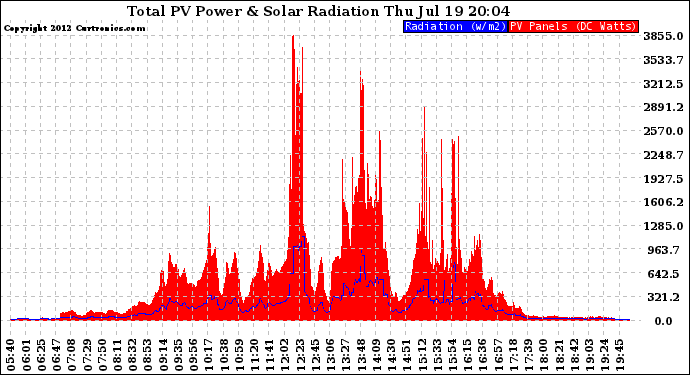Click the x-axis time label 06:25
The width and height of the screenshot is (690, 375).
coord(41,355)
